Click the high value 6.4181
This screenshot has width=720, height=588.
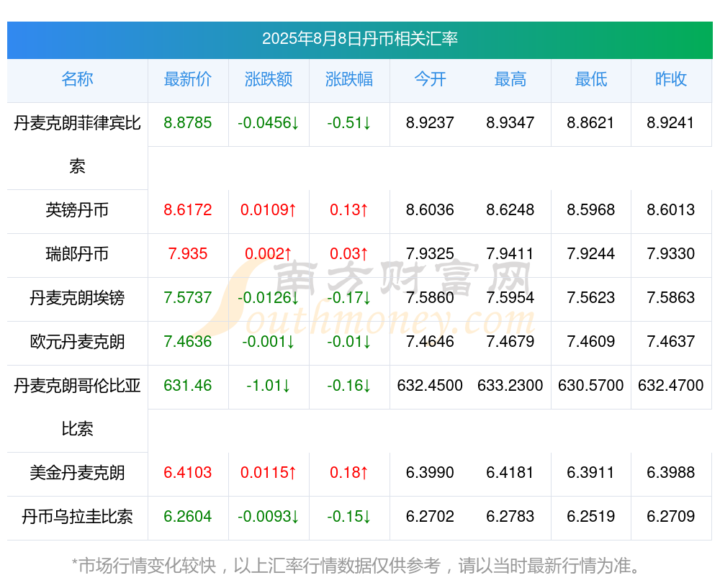(x=510, y=473)
